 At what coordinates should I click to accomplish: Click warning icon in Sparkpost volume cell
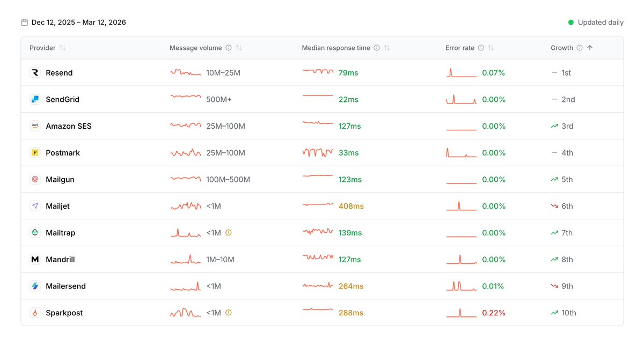point(228,313)
